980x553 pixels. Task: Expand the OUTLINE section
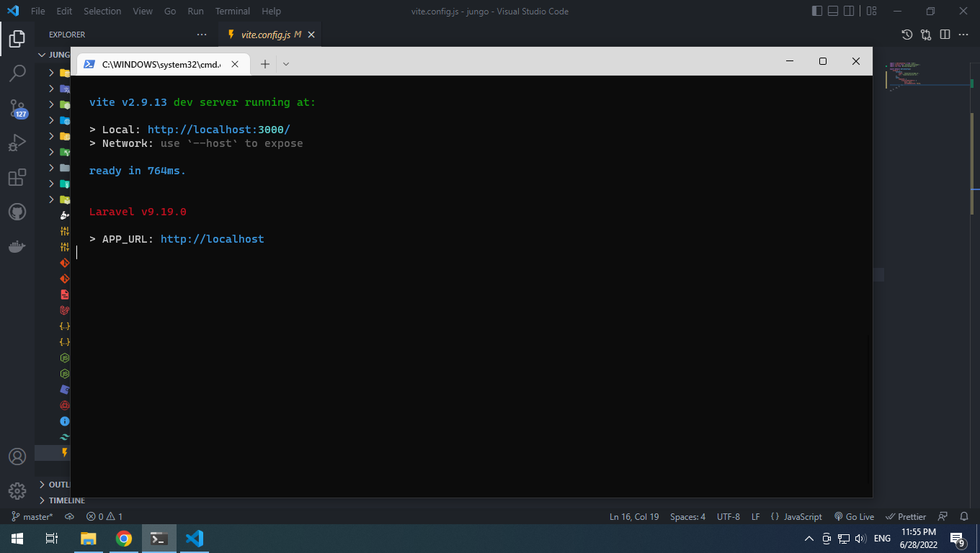tap(55, 485)
